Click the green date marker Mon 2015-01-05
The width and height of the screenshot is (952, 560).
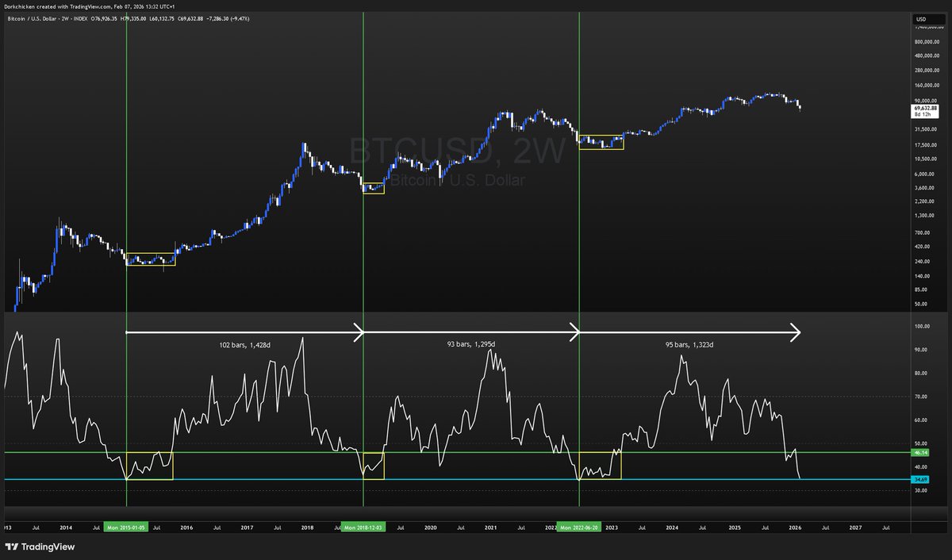[126, 527]
